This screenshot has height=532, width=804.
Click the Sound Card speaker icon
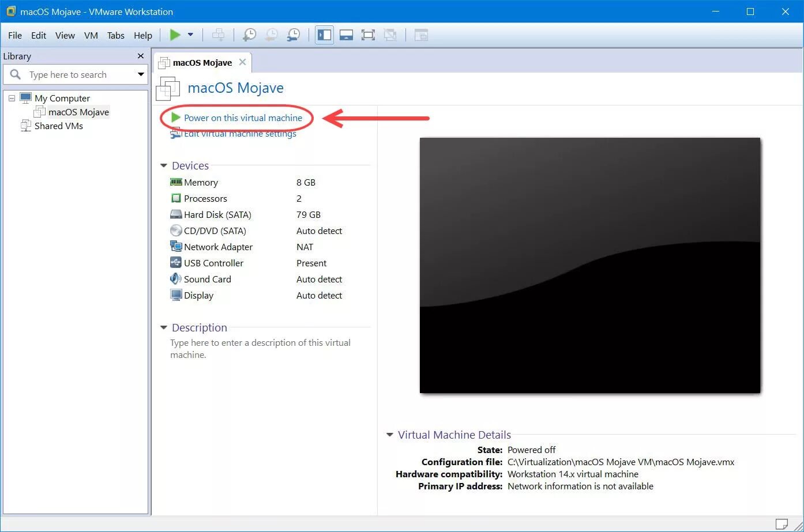tap(176, 278)
